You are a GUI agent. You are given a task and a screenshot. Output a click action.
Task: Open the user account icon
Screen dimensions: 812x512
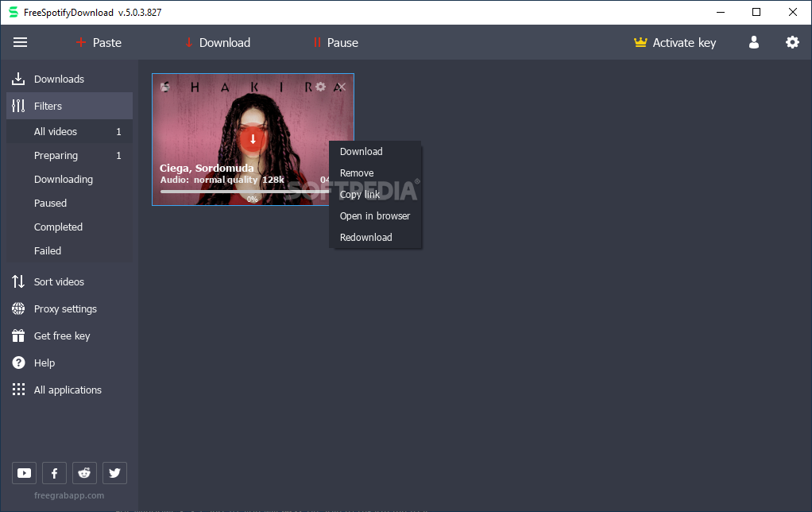(754, 42)
